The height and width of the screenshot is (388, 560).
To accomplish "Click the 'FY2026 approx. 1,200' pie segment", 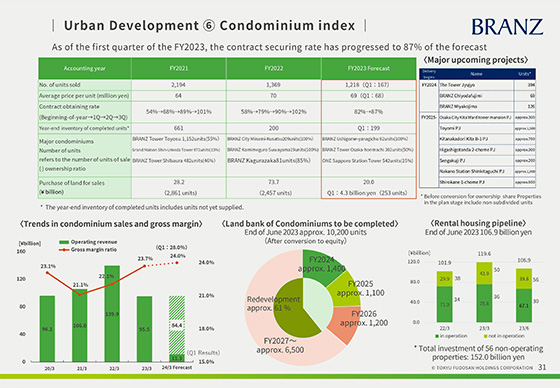I will [x=345, y=323].
